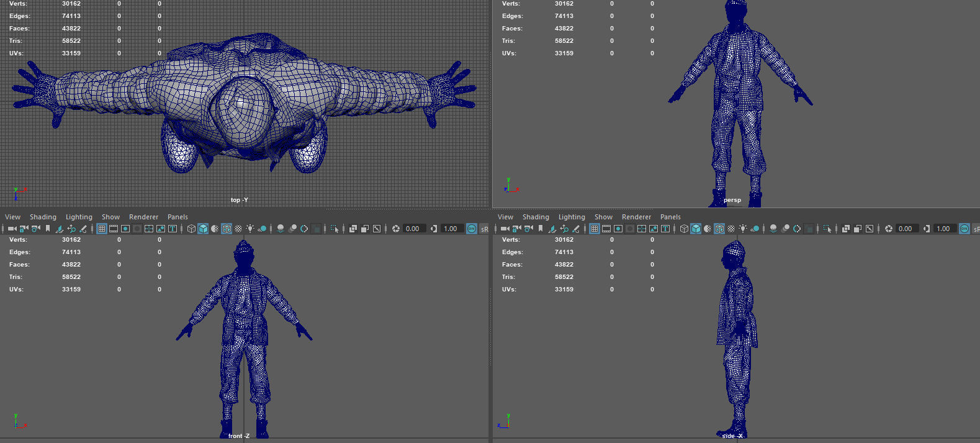Click gamma 1.00 field in front -Z panel

pos(452,229)
